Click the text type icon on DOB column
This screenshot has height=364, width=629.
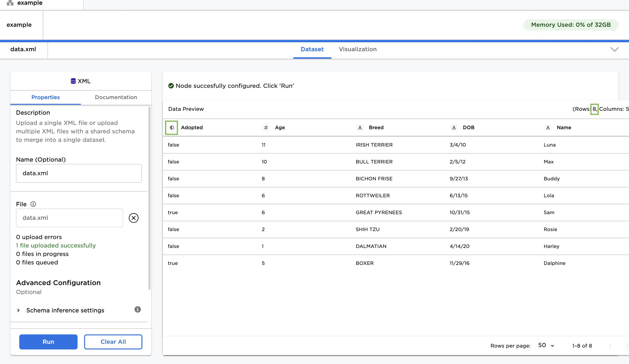(453, 128)
